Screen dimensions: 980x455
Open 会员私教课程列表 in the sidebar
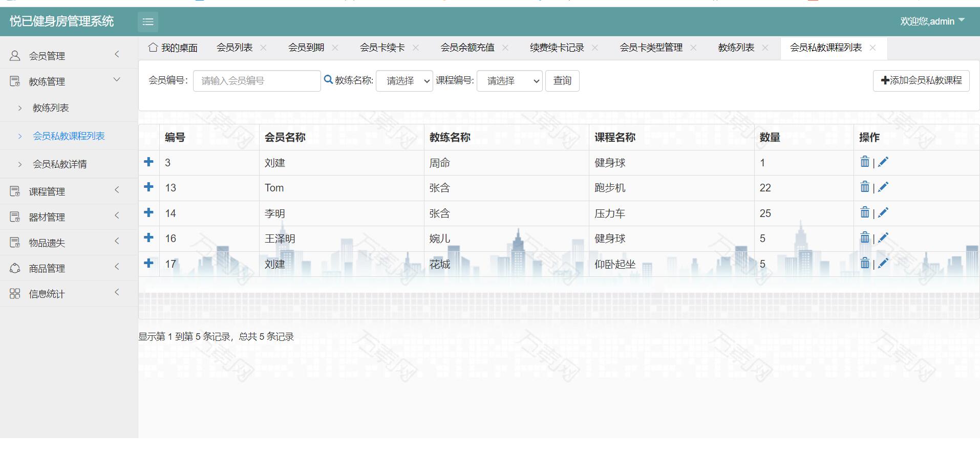(x=69, y=136)
